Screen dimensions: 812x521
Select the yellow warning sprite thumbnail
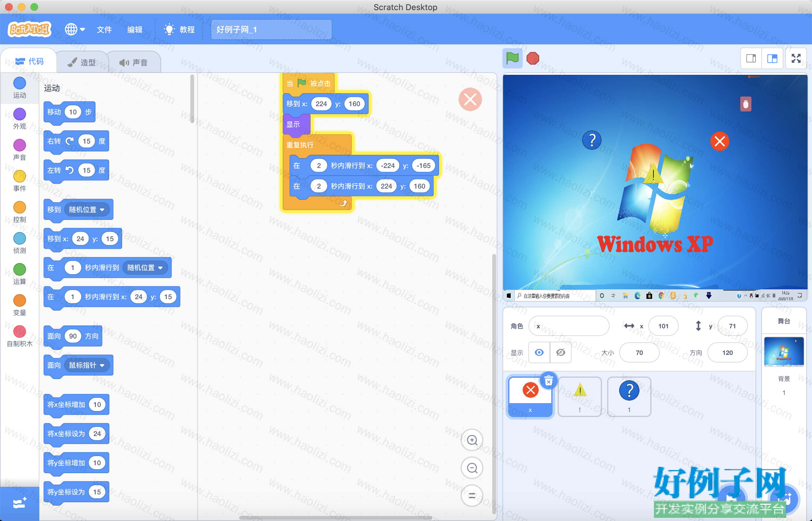(580, 397)
